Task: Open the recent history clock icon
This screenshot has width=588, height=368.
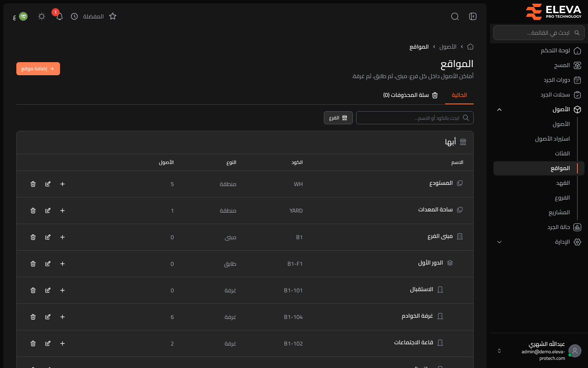Action: 74,16
